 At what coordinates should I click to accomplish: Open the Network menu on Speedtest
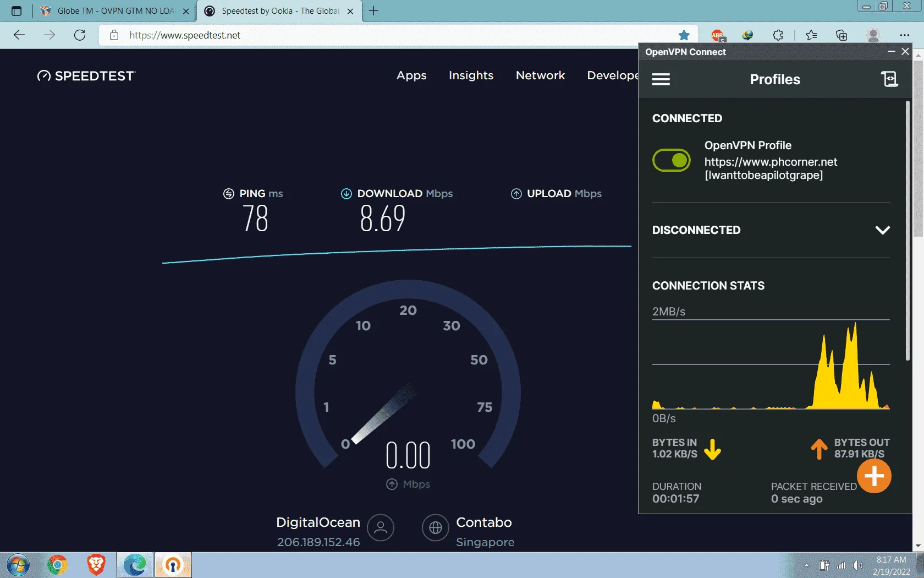coord(540,75)
